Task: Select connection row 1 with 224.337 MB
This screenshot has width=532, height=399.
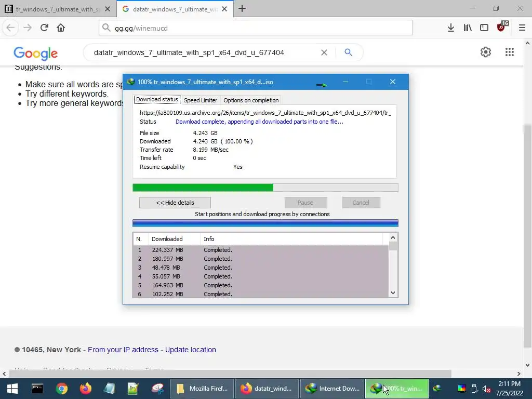Action: point(261,250)
